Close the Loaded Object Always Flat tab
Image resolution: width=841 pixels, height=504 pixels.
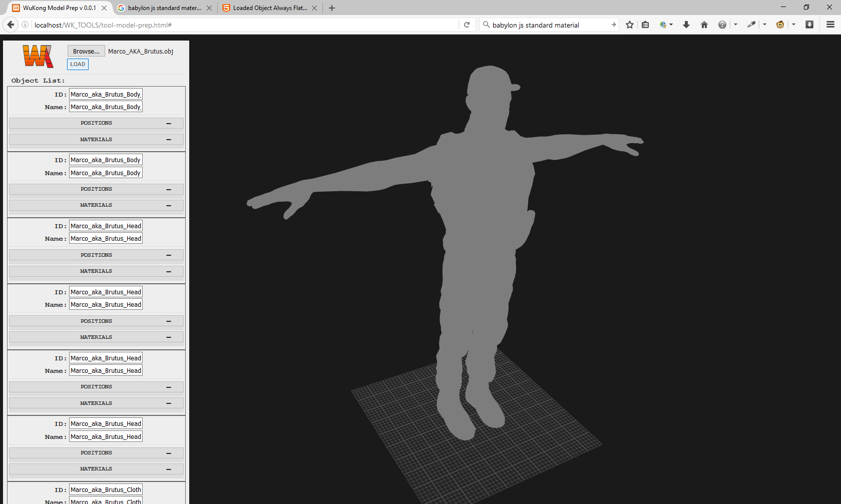click(314, 8)
